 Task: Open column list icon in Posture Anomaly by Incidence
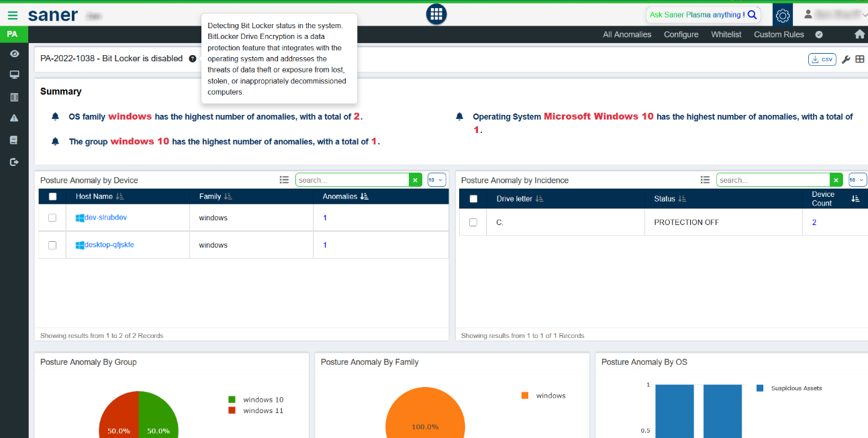pyautogui.click(x=705, y=180)
